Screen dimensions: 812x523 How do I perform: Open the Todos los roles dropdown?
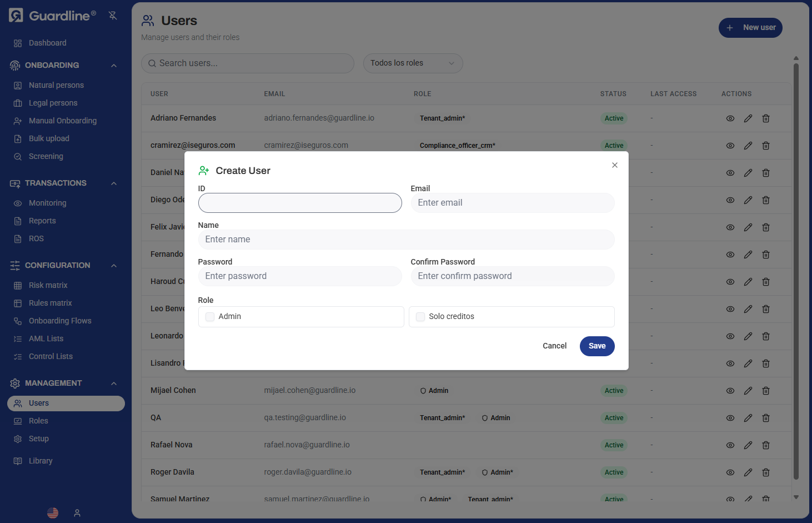pyautogui.click(x=413, y=63)
